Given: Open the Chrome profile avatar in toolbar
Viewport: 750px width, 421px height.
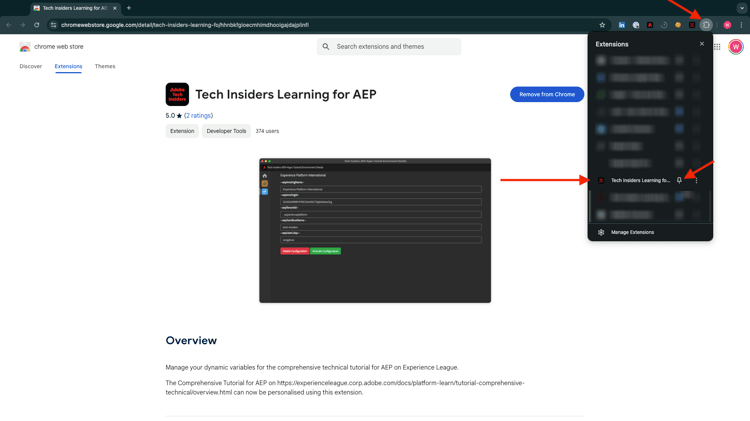Looking at the screenshot, I should [x=727, y=25].
